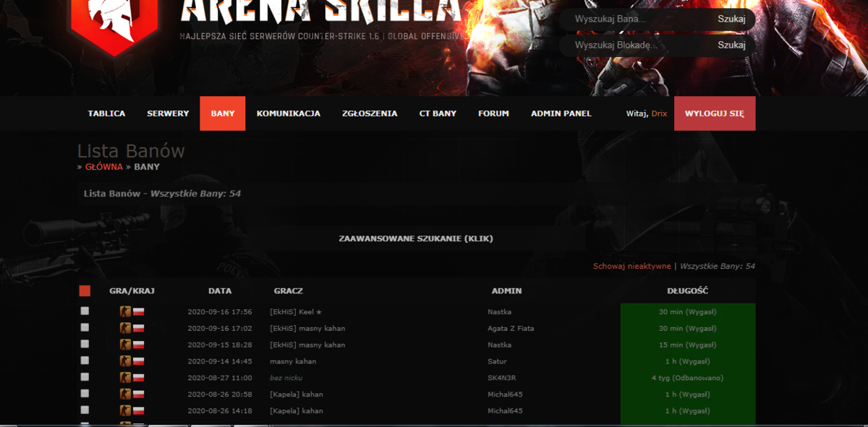Click the Wyloguj się button
Screen dimensions: 868x427
[715, 113]
